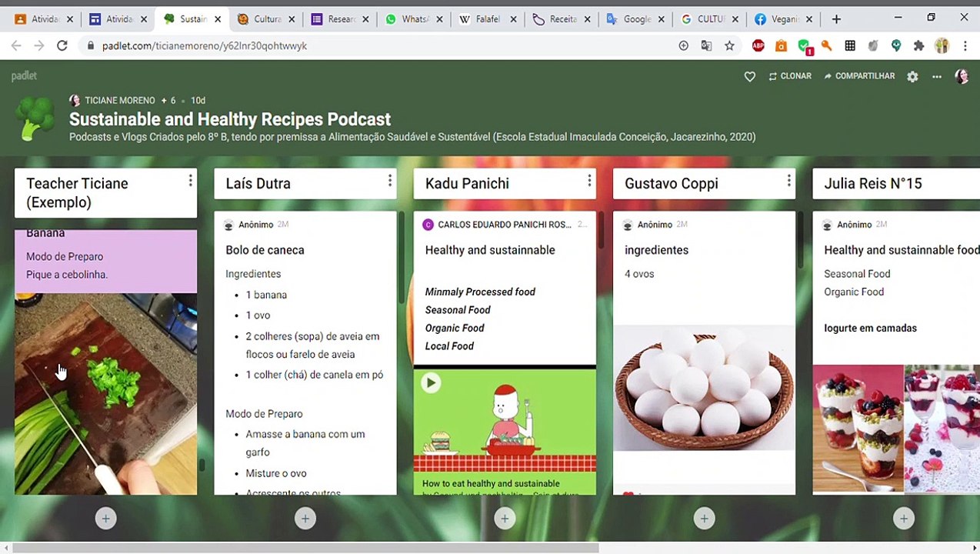The image size is (980, 554).
Task: Open Laís Dutra column options menu
Action: click(x=390, y=181)
